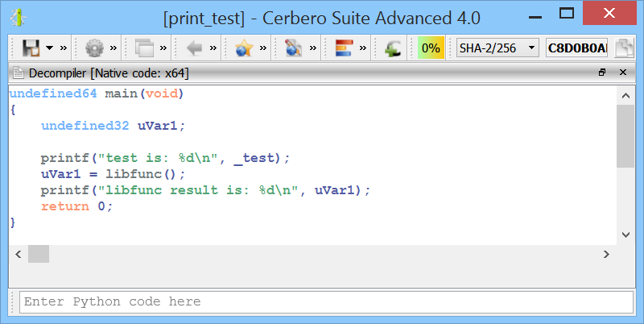Screen dimensions: 644x324
Task: Close the Cerbero Suite window
Action: tap(609, 13)
